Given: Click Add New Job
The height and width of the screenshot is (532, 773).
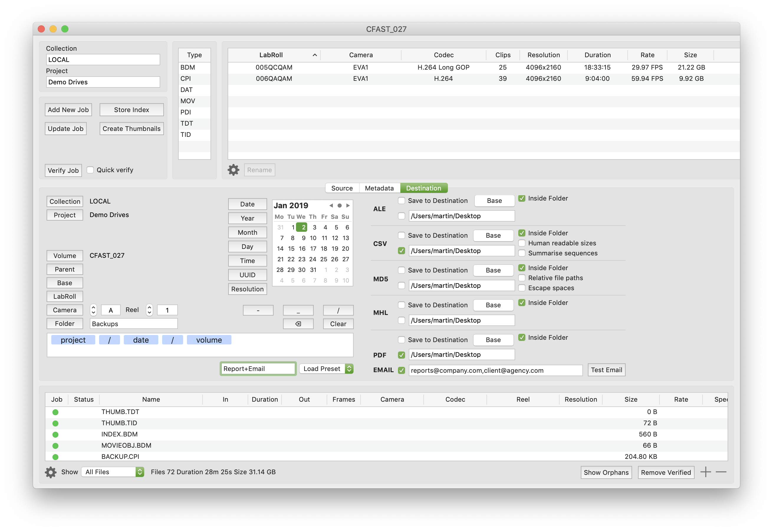Looking at the screenshot, I should [x=68, y=110].
